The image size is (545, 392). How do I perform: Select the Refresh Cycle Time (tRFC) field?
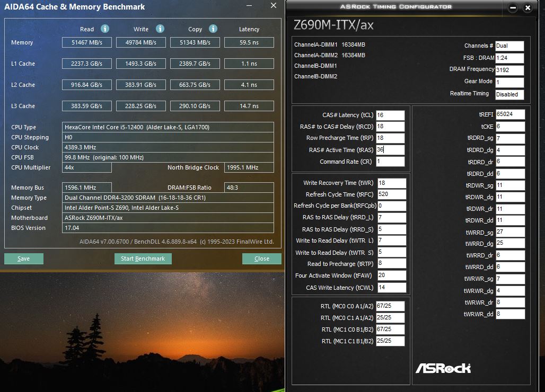392,194
